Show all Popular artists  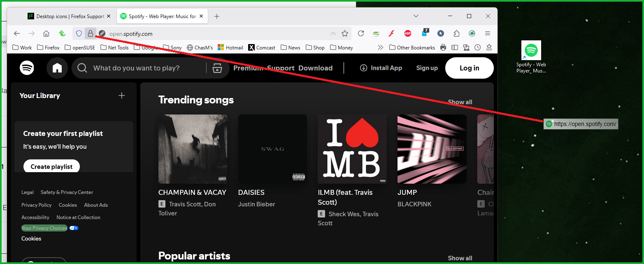click(460, 258)
